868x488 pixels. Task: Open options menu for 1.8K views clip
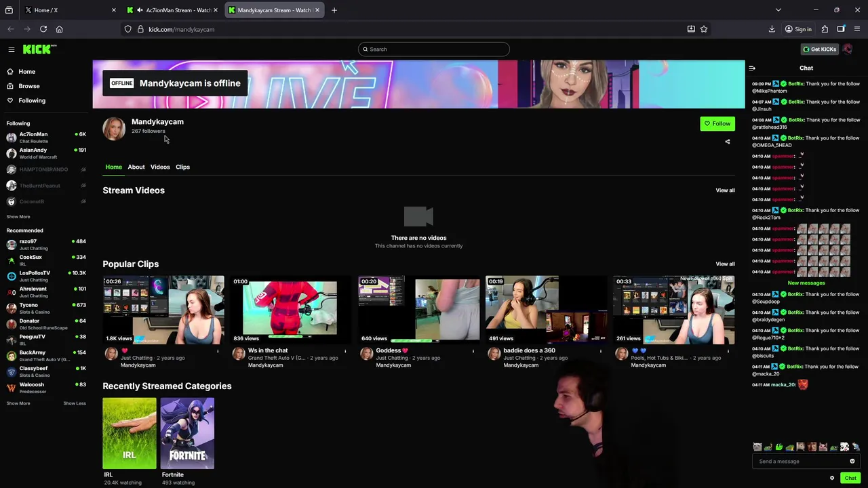[x=218, y=351]
